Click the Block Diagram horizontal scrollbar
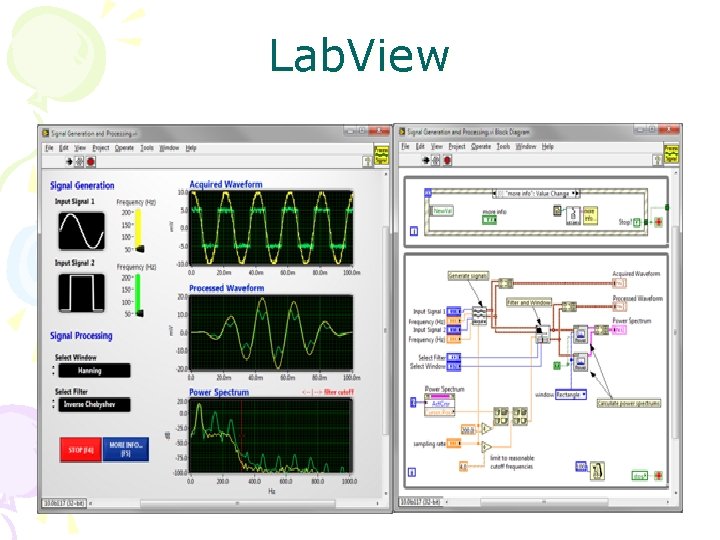720x540 pixels. pos(545,502)
